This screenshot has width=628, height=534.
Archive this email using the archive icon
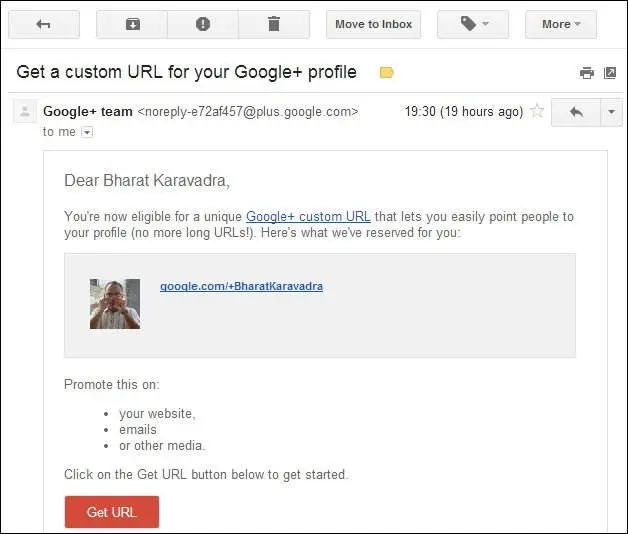click(132, 24)
